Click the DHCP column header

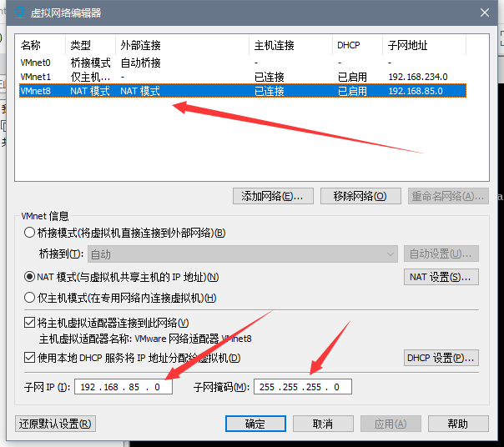pos(357,45)
